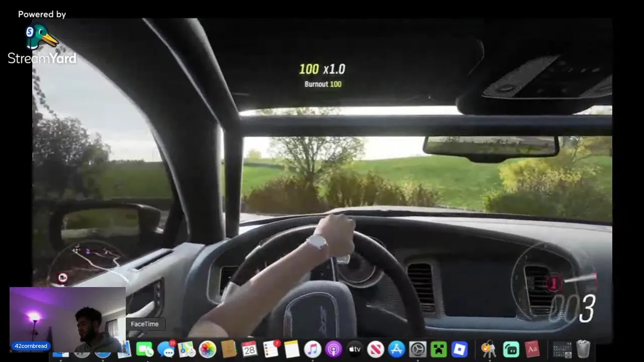This screenshot has width=644, height=362.
Task: Click the 42cornbread name label
Action: 31,346
